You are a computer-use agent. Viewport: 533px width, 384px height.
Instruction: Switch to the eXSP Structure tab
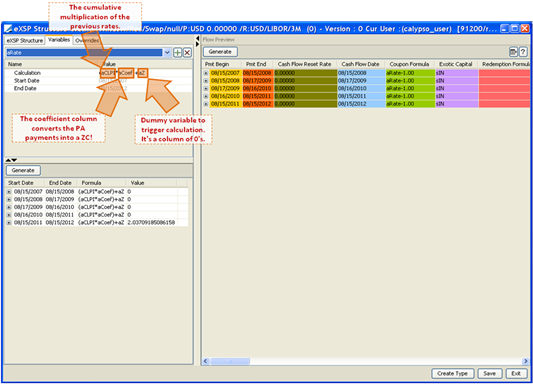click(25, 40)
